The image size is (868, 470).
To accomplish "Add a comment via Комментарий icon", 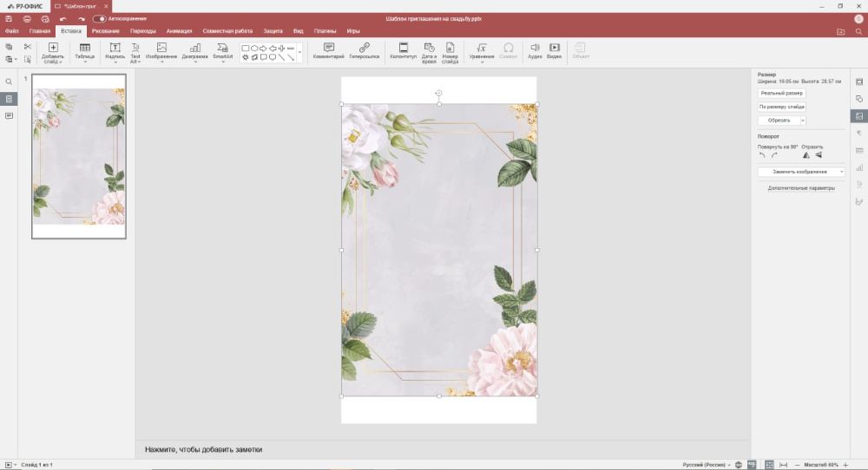I will 328,50.
